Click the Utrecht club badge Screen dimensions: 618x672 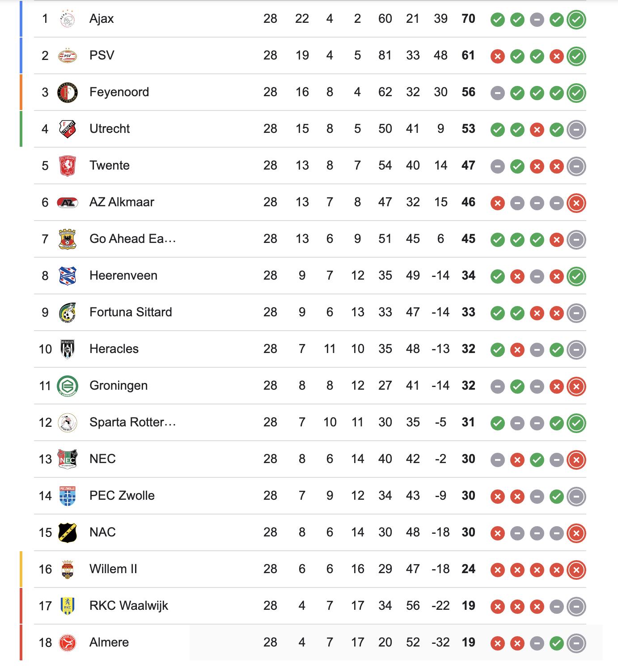point(68,129)
